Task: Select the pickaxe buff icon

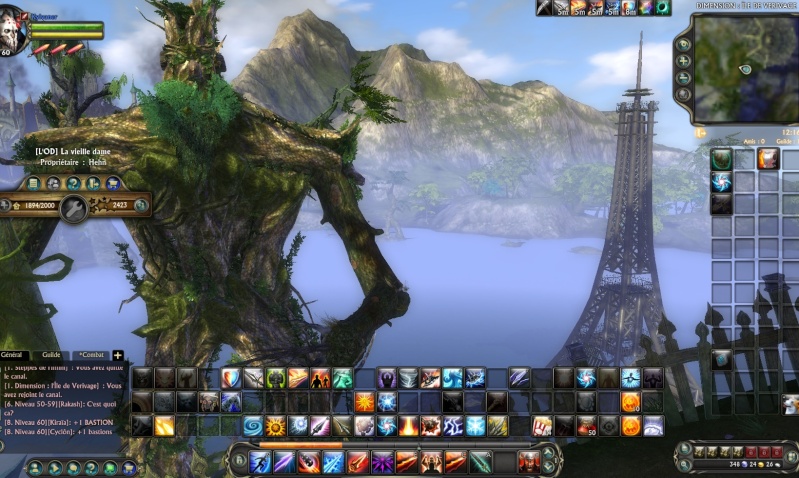Action: pos(544,8)
